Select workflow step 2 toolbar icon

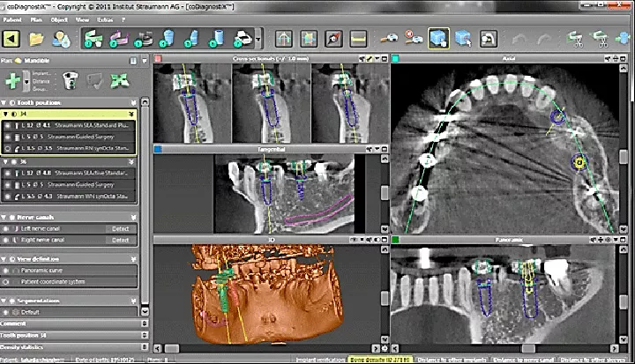pos(118,39)
